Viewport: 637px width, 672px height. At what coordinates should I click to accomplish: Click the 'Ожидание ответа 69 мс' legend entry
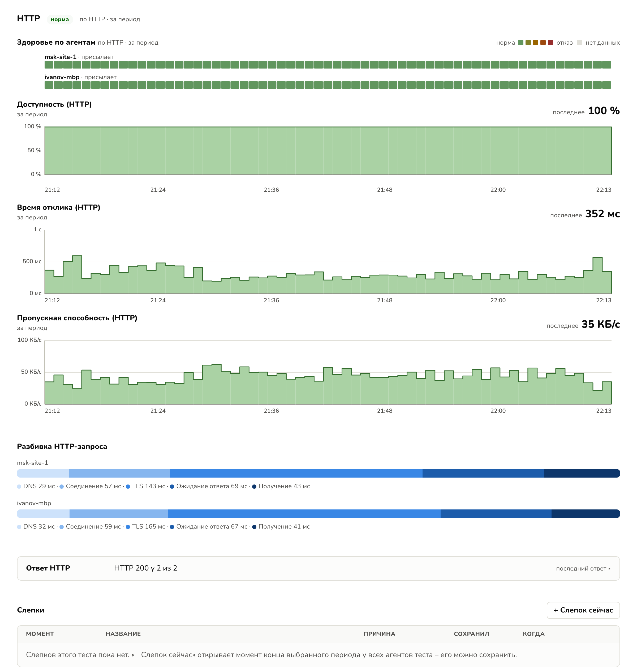point(209,486)
